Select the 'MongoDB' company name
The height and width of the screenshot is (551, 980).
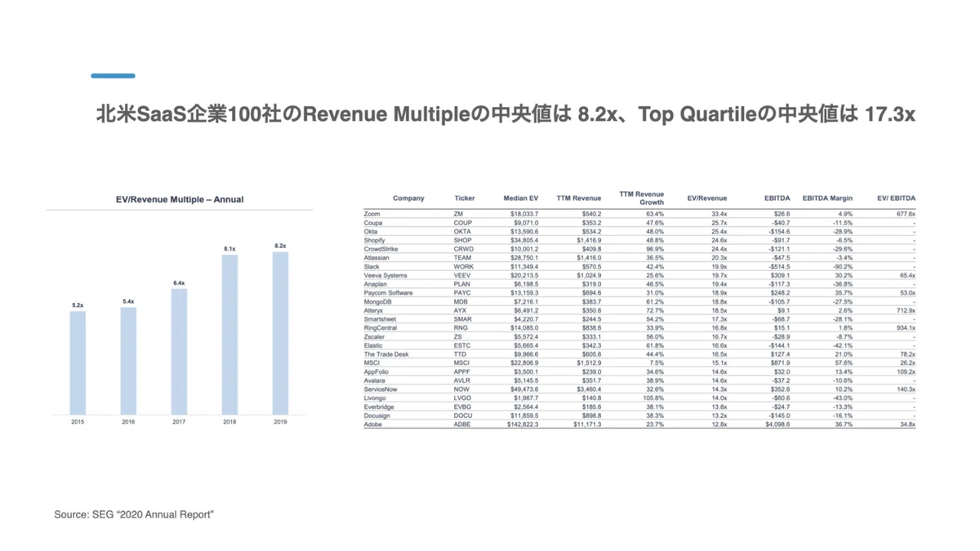tap(379, 302)
